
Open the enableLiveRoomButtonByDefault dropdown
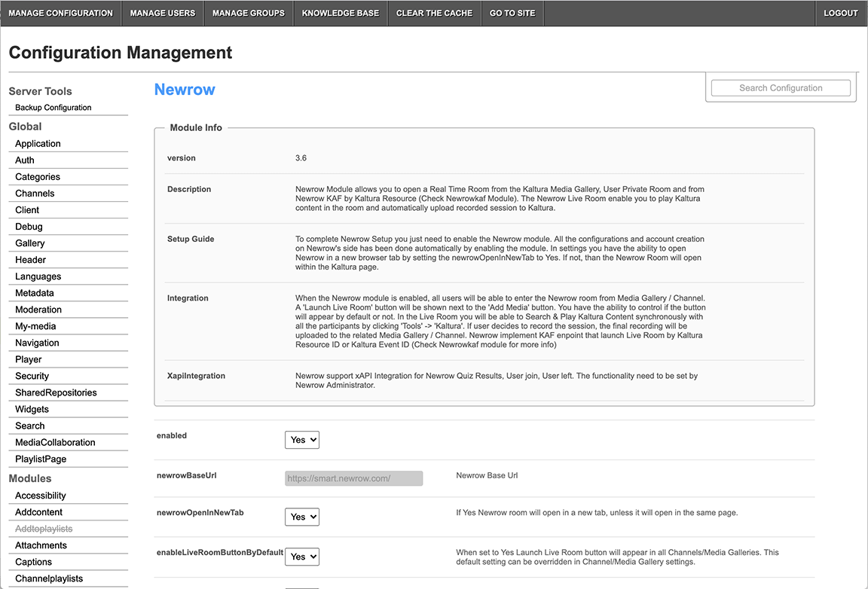(302, 557)
